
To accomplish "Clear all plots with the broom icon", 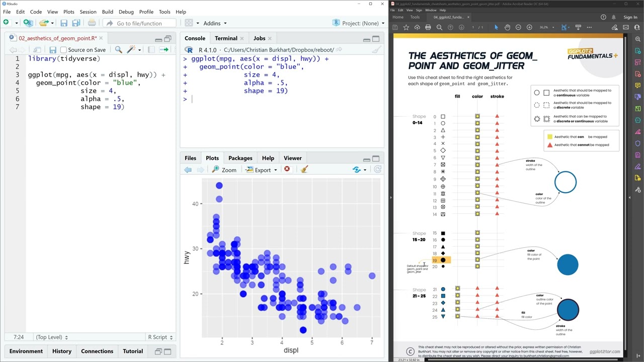I will point(304,169).
